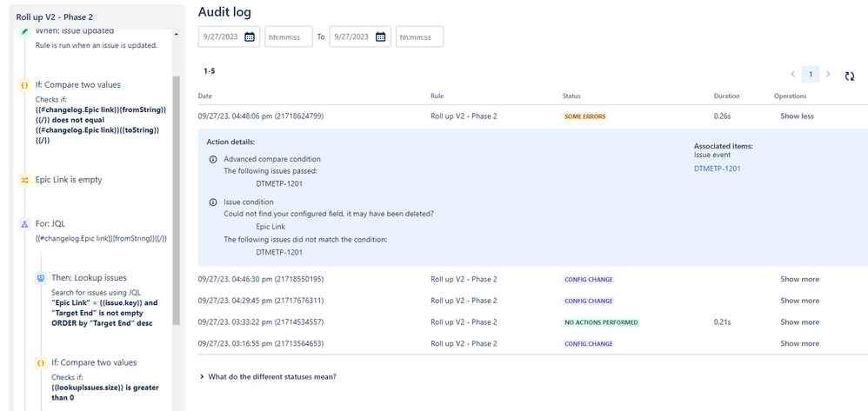Go to next audit log page
This screenshot has height=411, width=868.
(x=828, y=74)
